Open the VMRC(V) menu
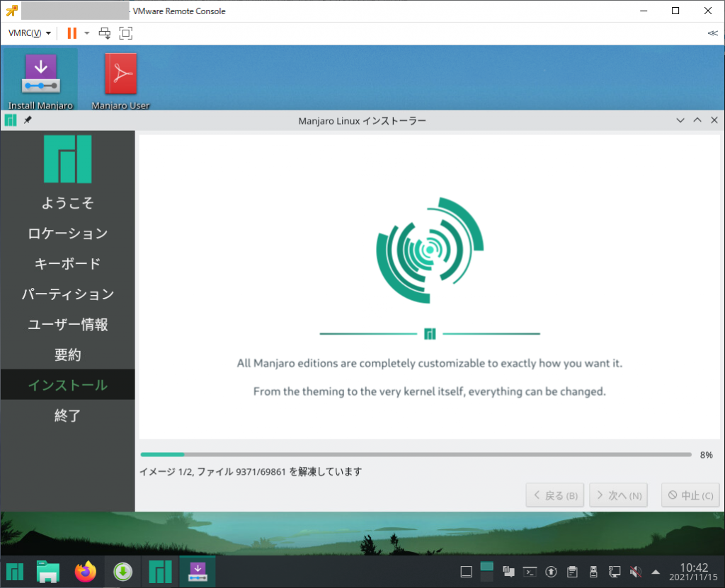The width and height of the screenshot is (725, 588). coord(29,33)
